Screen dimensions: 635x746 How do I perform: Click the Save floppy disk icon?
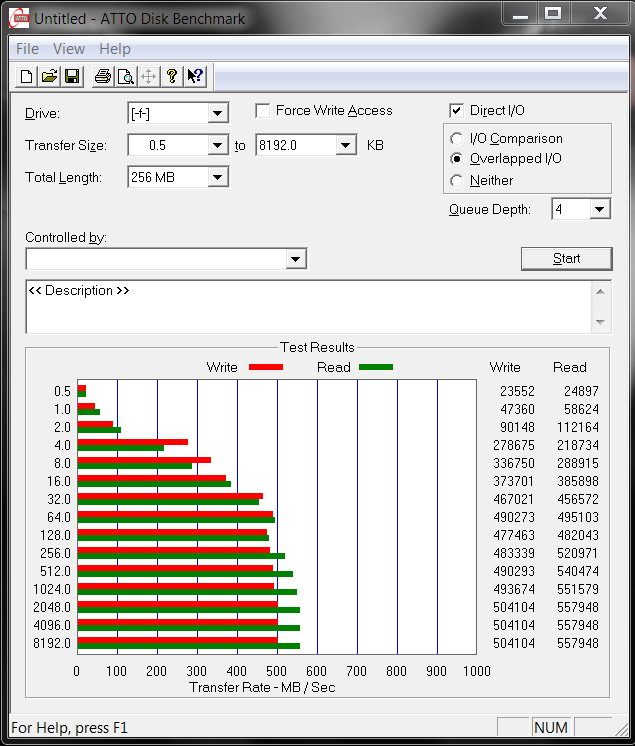[x=71, y=77]
